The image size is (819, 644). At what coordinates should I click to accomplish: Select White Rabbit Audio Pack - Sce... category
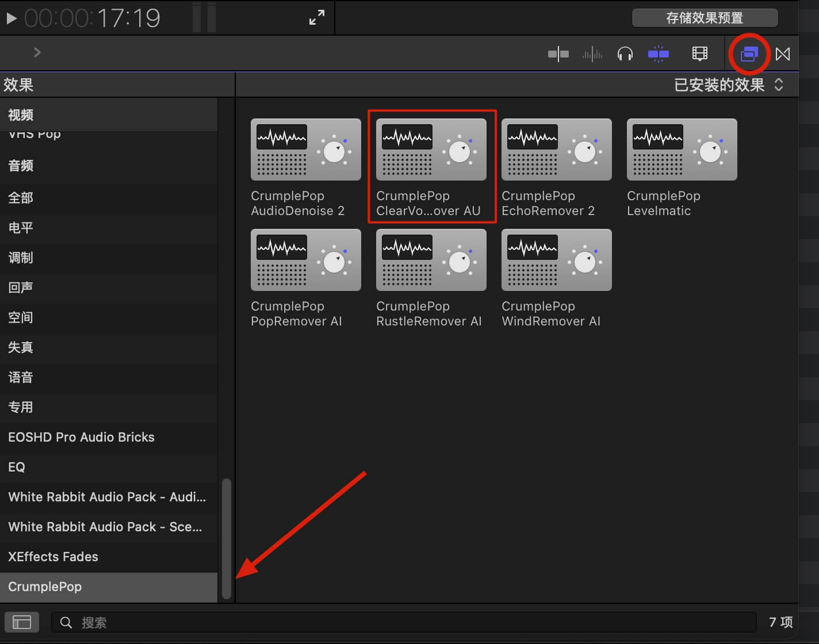(x=109, y=527)
